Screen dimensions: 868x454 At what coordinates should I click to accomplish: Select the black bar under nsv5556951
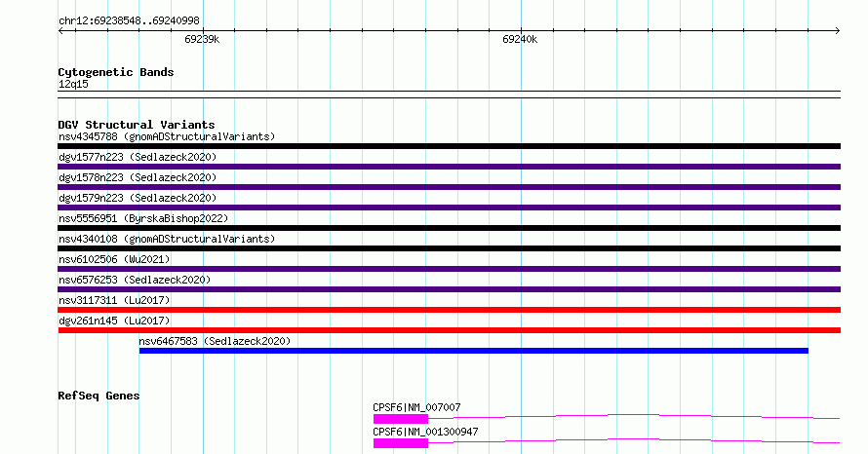[x=449, y=228]
